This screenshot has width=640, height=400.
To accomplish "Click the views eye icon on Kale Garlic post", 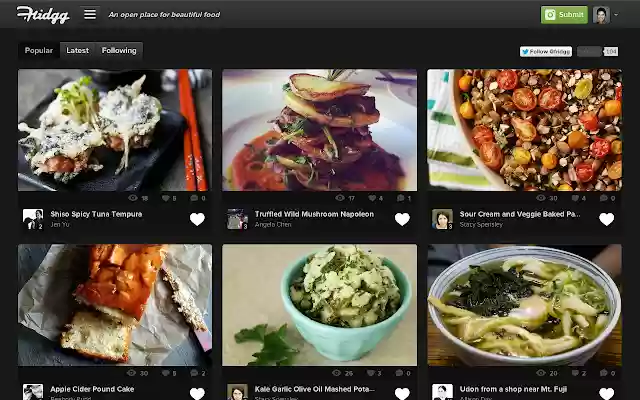I will (336, 373).
